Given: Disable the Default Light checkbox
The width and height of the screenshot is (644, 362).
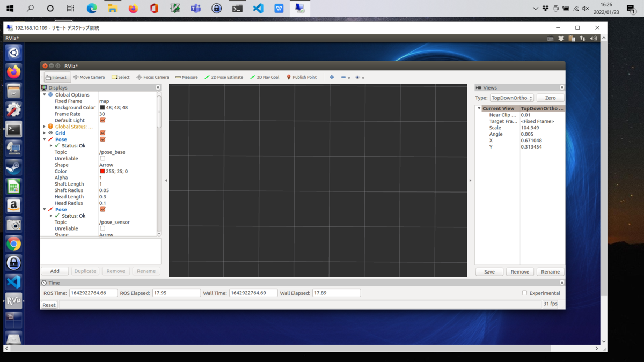Looking at the screenshot, I should coord(103,120).
